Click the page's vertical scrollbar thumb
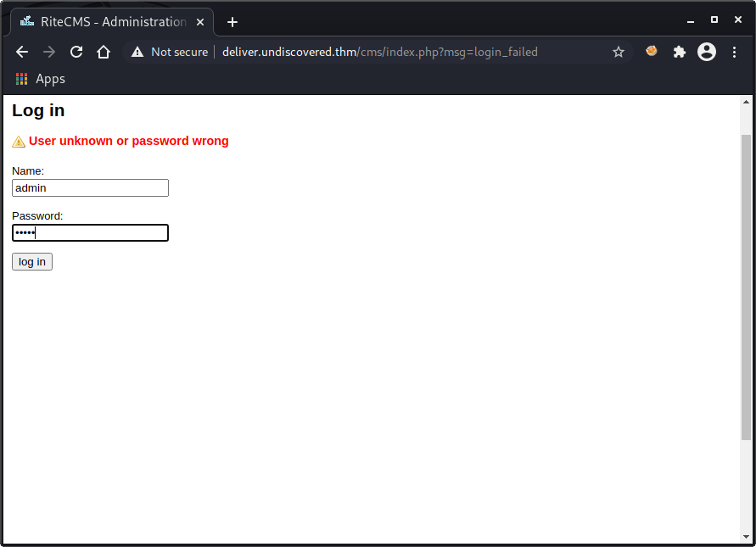 tap(746, 287)
